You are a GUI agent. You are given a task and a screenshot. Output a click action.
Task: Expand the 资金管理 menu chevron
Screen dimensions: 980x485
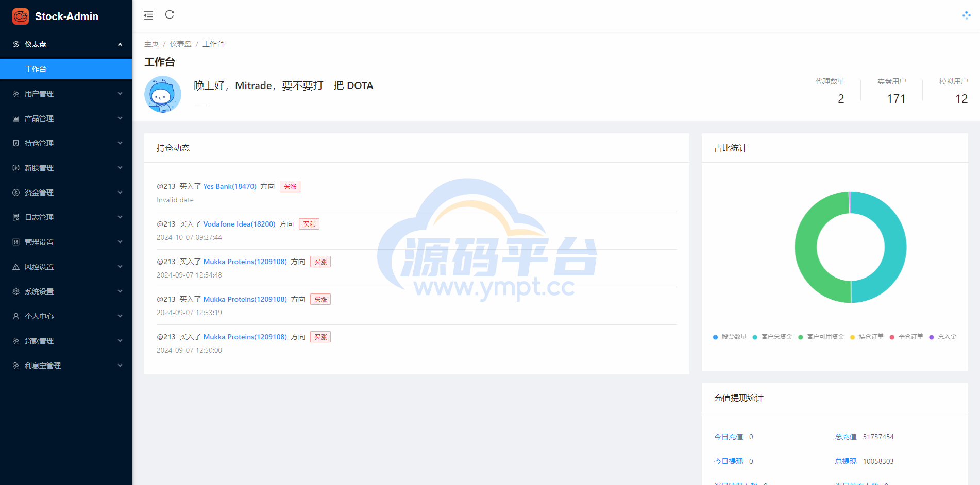pos(120,193)
